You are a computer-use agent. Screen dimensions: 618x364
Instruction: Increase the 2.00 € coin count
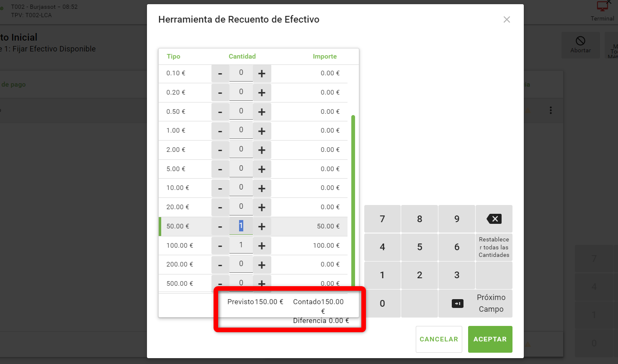(x=262, y=150)
